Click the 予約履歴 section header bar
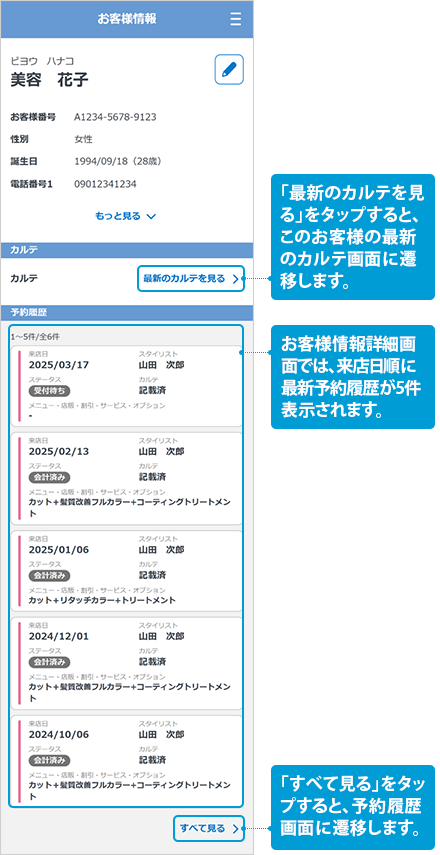The height and width of the screenshot is (855, 440). point(127,312)
